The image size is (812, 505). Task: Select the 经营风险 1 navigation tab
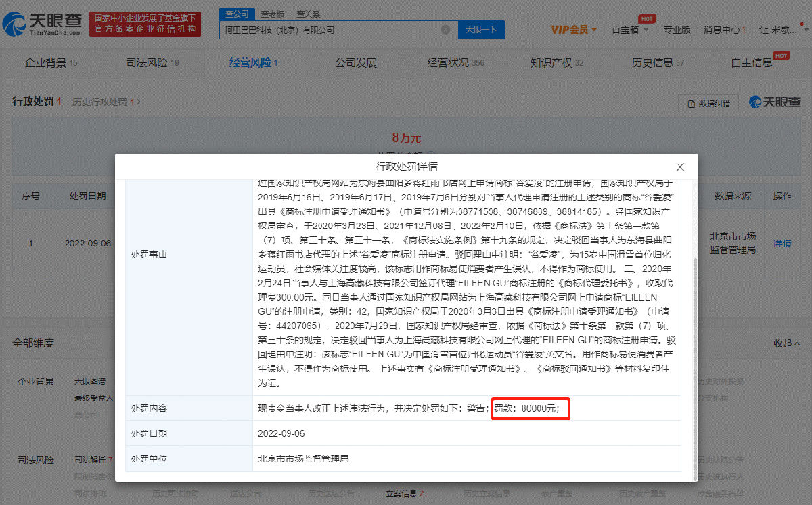point(254,63)
